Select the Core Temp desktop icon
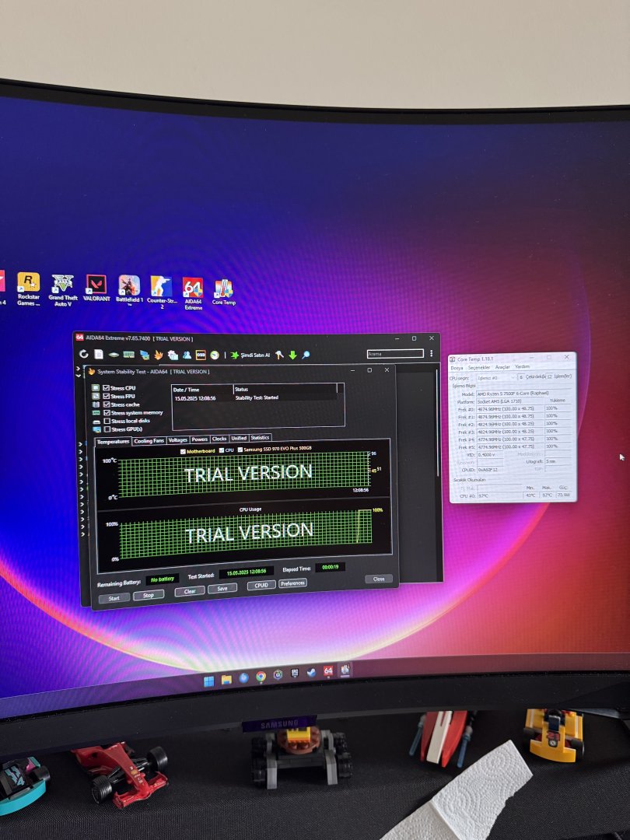The image size is (630, 840). tap(224, 292)
